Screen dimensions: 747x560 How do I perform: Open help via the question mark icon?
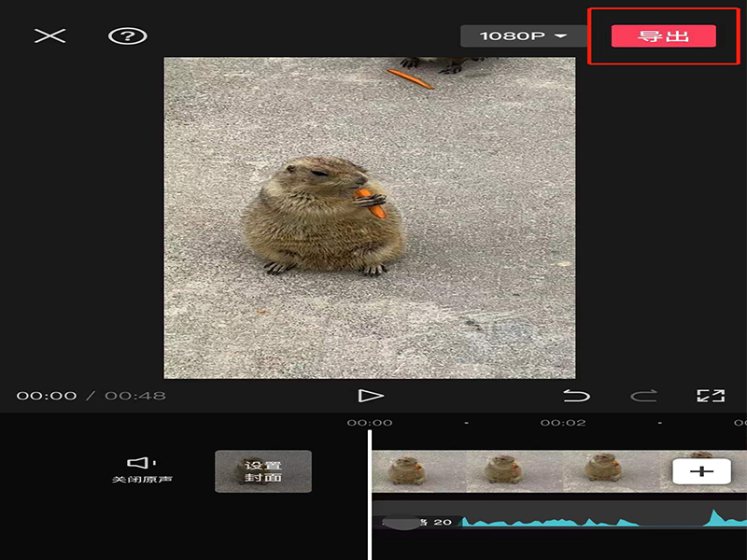pyautogui.click(x=128, y=36)
